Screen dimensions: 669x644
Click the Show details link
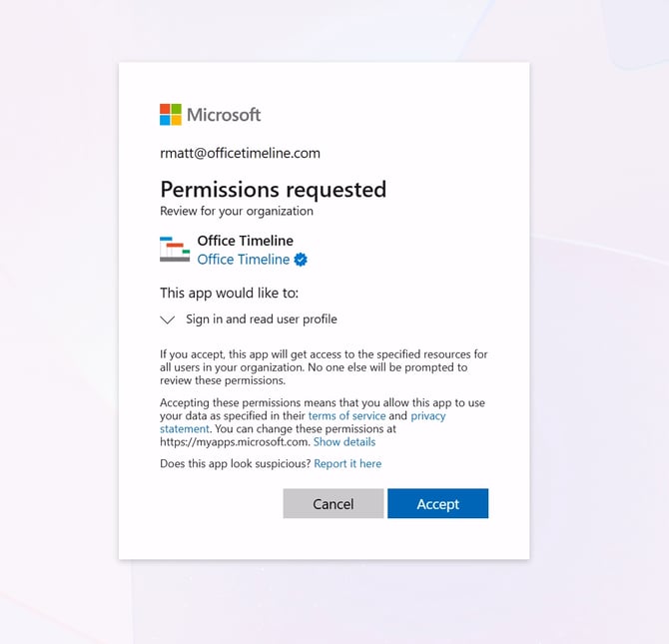[344, 441]
